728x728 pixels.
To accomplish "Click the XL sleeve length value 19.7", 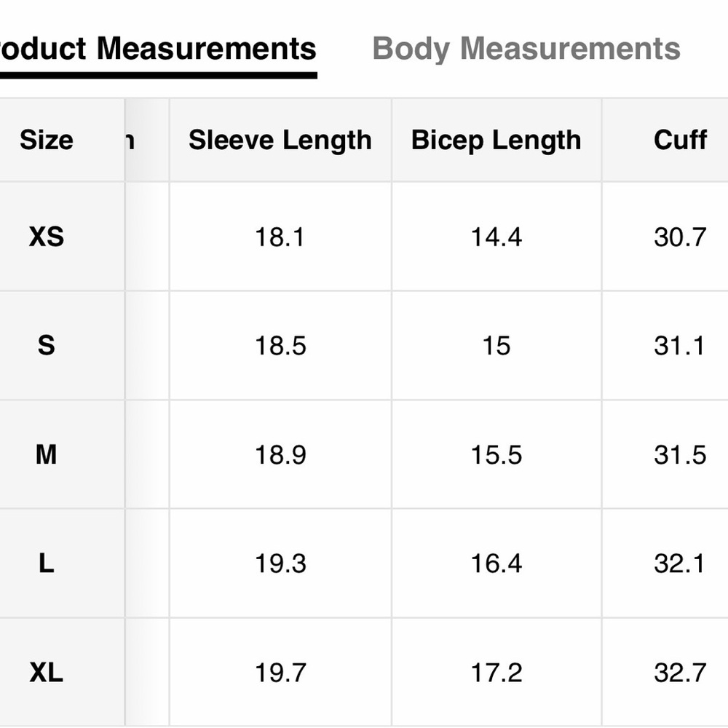I will (280, 673).
